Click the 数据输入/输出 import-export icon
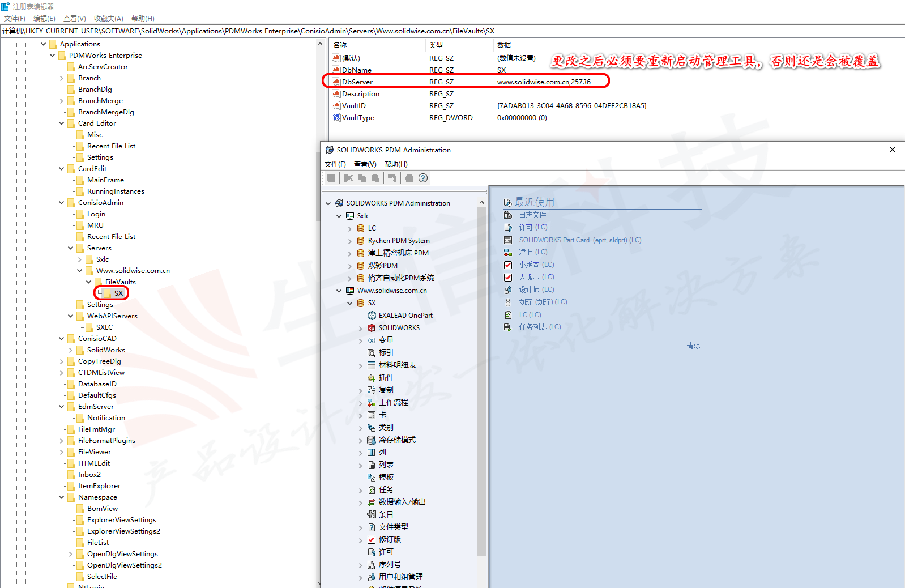This screenshot has height=588, width=905. 372,502
